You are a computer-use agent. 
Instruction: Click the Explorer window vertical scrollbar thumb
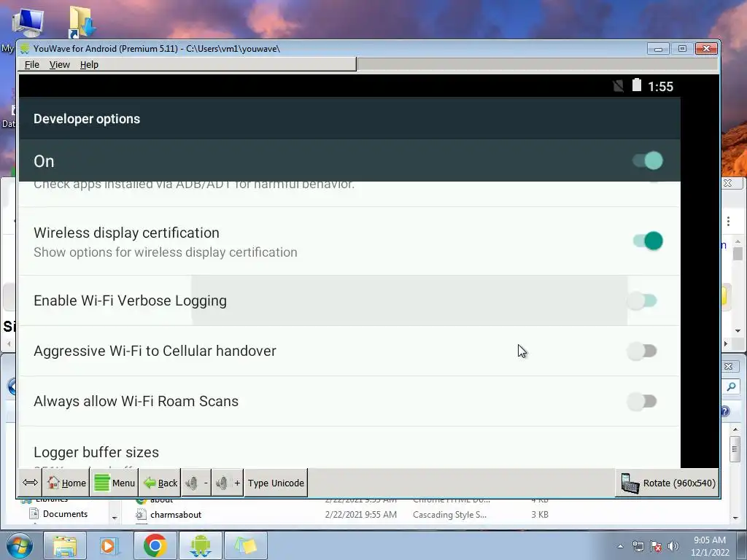pos(735,448)
